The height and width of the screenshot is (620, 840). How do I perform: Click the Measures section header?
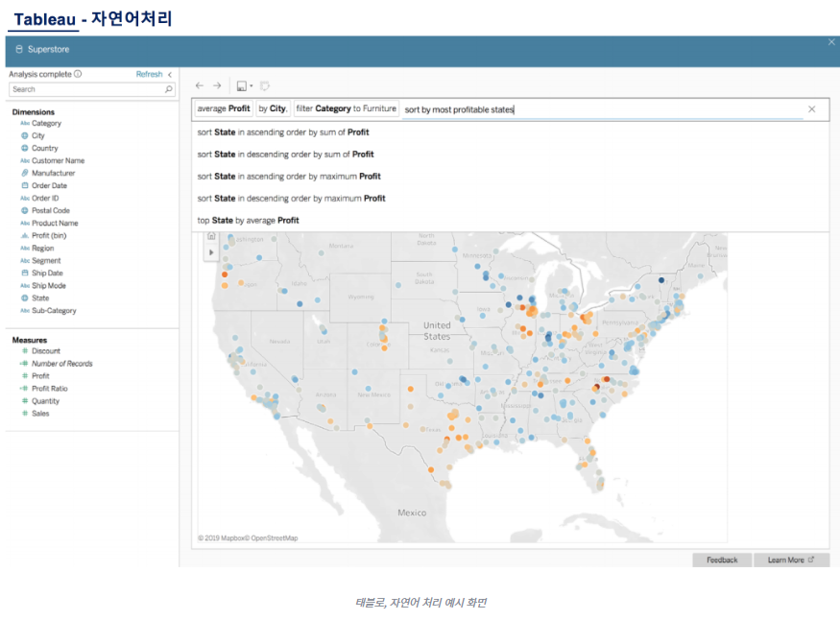click(30, 340)
